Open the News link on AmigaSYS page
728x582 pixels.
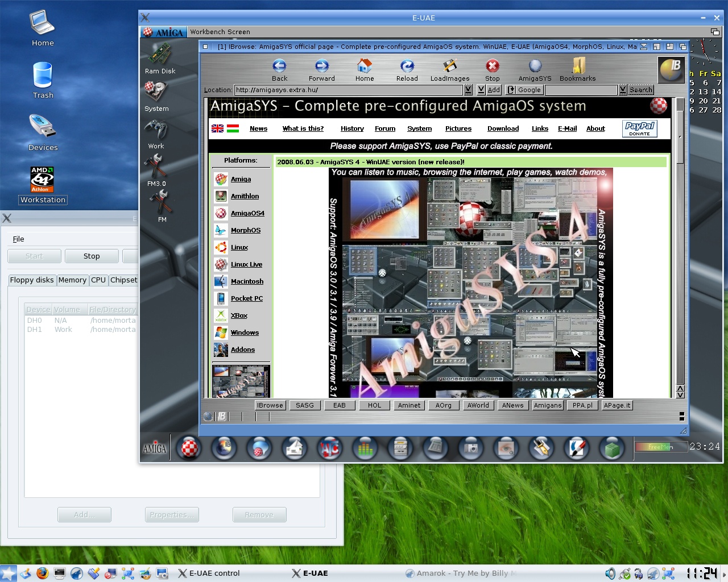click(x=258, y=128)
